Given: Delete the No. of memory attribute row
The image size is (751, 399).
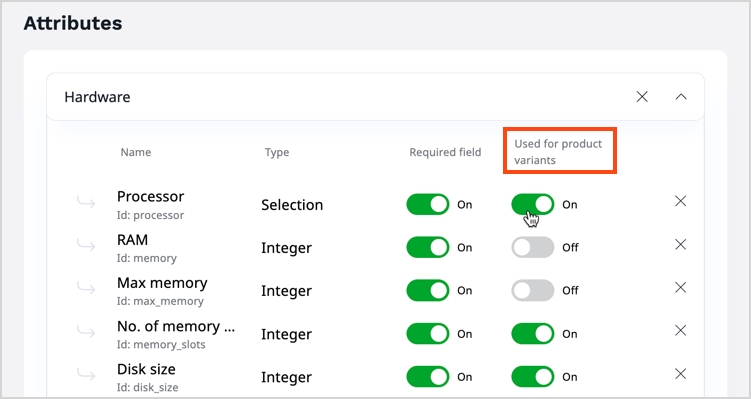Looking at the screenshot, I should pyautogui.click(x=681, y=331).
